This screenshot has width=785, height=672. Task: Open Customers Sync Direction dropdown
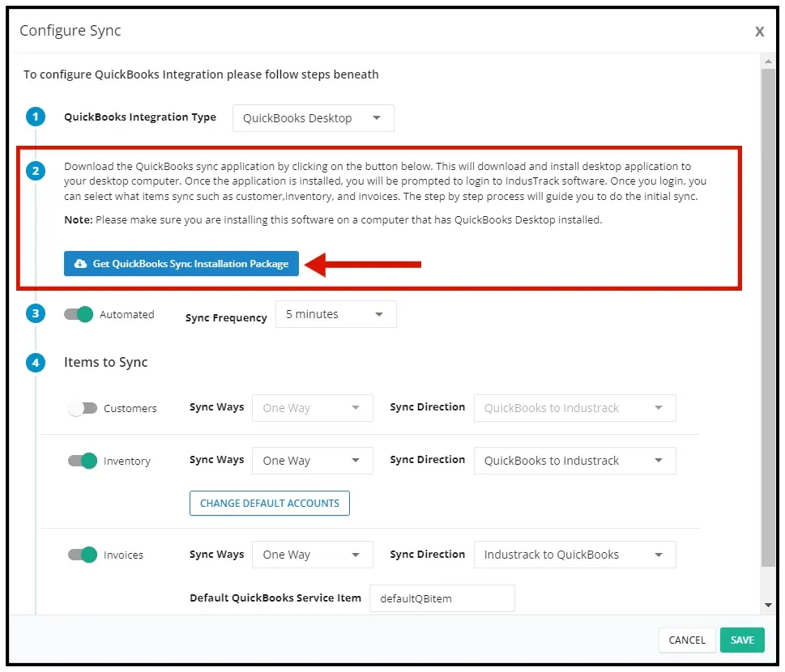point(574,408)
